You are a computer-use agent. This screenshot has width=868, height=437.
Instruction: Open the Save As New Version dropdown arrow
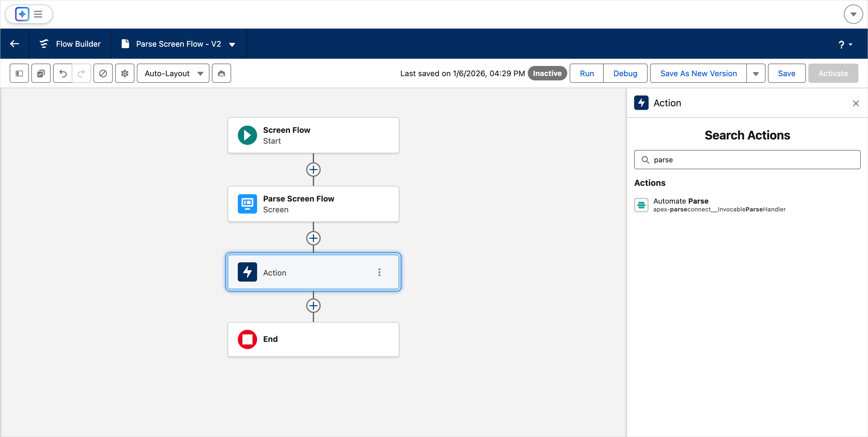(756, 73)
